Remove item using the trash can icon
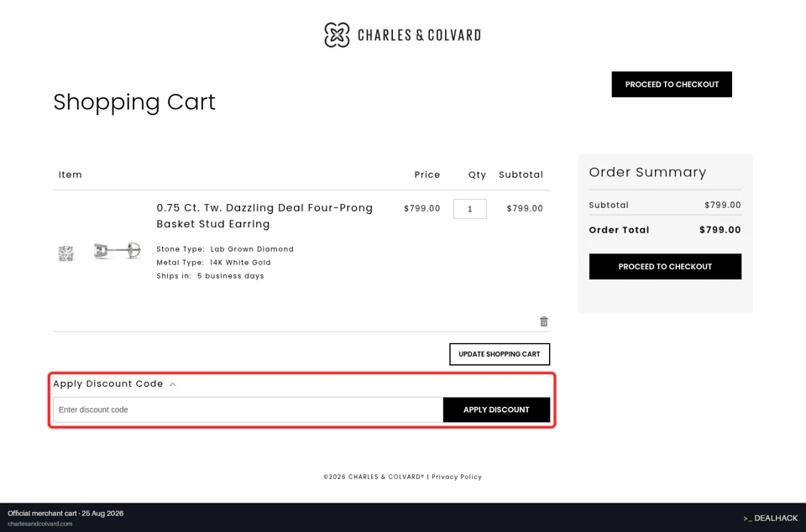Image resolution: width=806 pixels, height=532 pixels. pyautogui.click(x=544, y=321)
